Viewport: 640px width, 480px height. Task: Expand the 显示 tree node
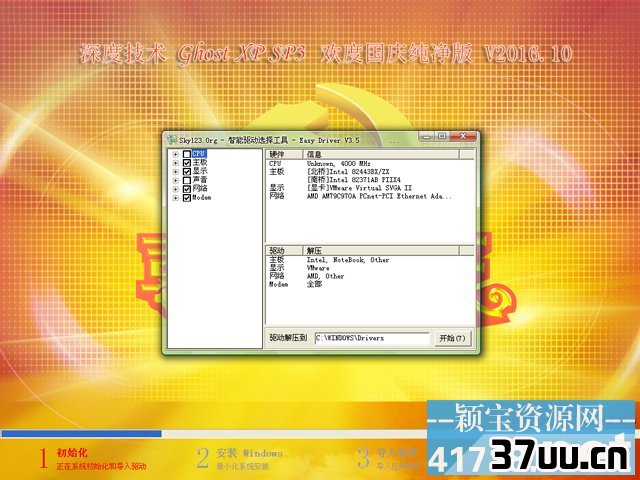[x=176, y=171]
